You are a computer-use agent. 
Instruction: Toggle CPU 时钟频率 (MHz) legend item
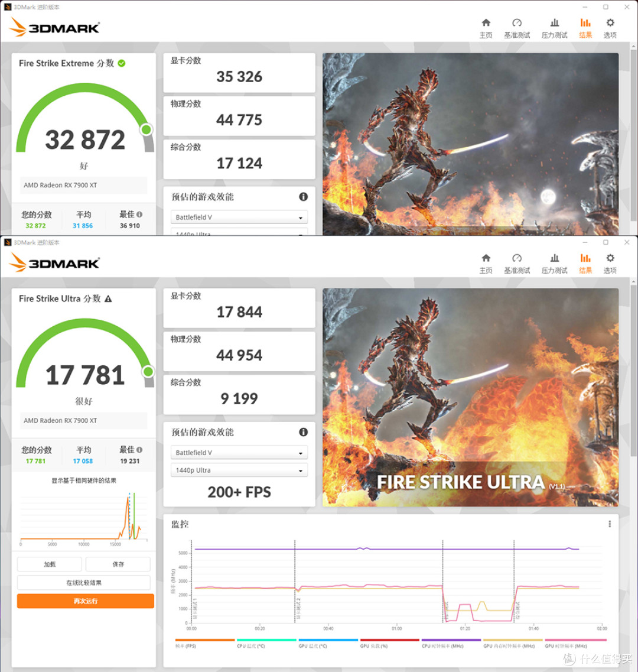pyautogui.click(x=451, y=643)
